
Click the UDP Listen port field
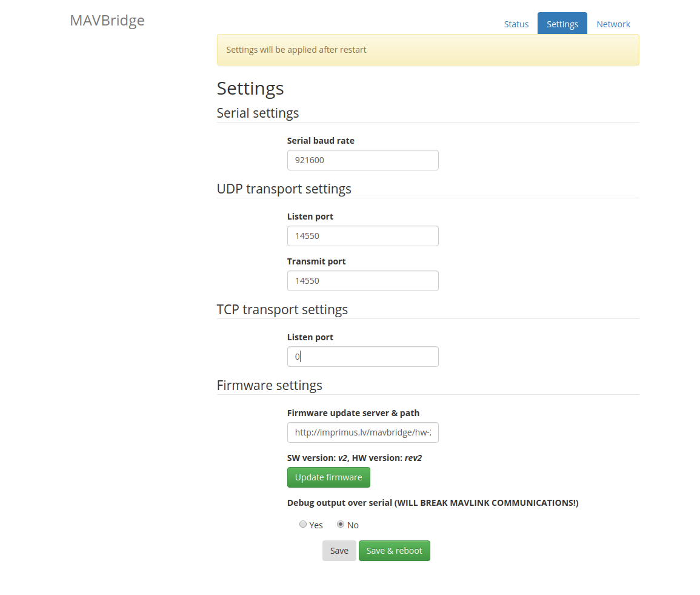[x=362, y=236]
